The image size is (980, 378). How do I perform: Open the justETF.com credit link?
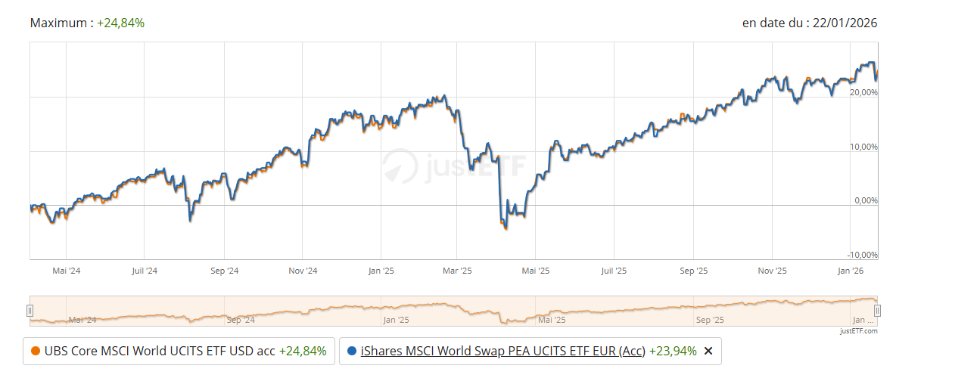pos(858,331)
